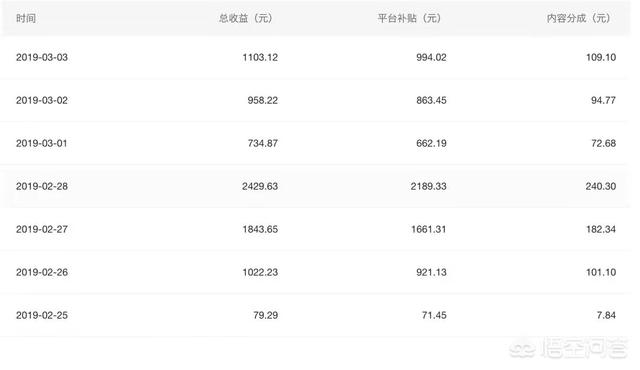The width and height of the screenshot is (640, 370).
Task: Select content share value 240.30
Action: pos(601,186)
